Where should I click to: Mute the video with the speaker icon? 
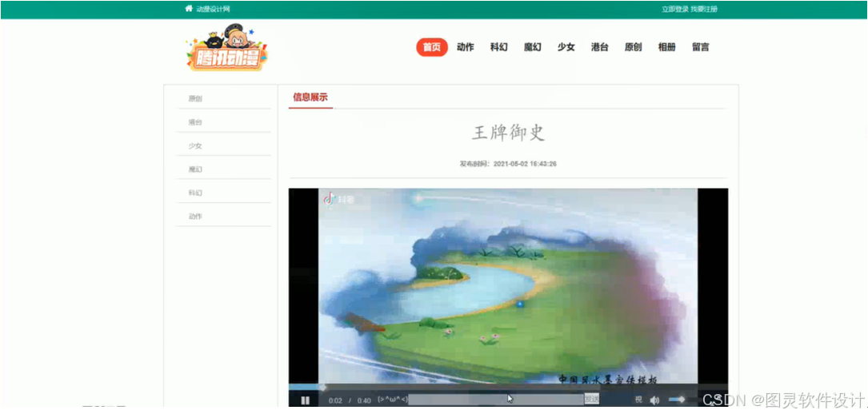(x=654, y=400)
